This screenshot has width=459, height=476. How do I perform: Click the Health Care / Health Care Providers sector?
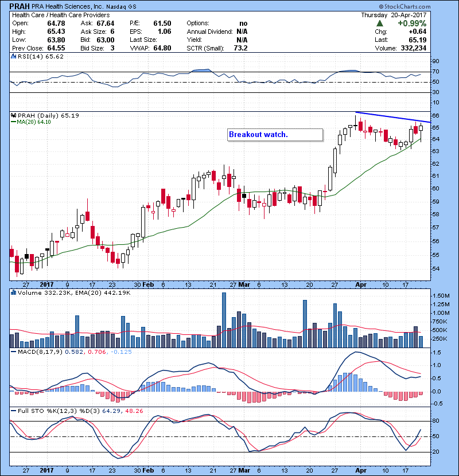tap(61, 15)
